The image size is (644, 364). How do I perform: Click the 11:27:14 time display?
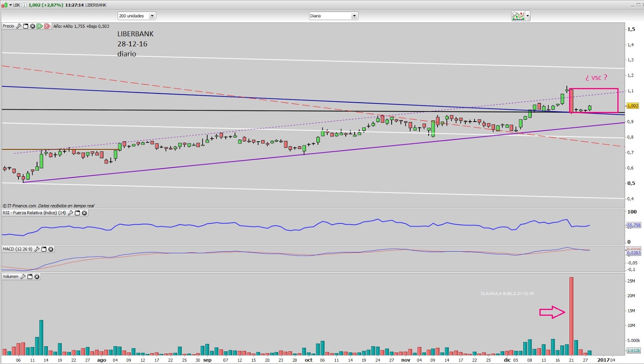[x=74, y=5]
